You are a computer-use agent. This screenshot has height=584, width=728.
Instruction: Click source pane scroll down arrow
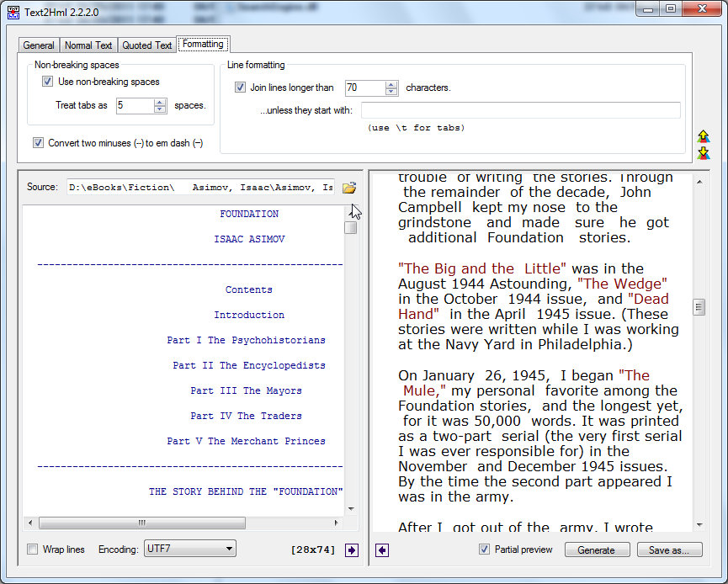pyautogui.click(x=351, y=509)
